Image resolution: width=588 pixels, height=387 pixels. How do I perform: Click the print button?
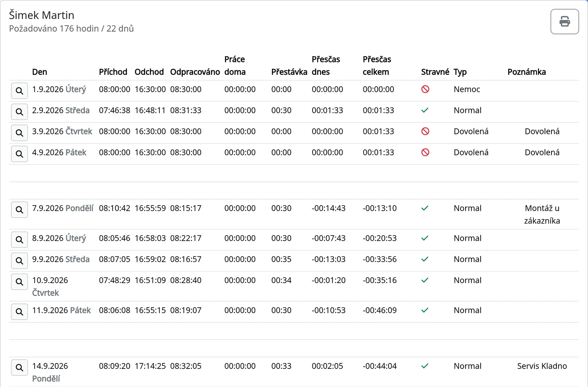(x=564, y=21)
